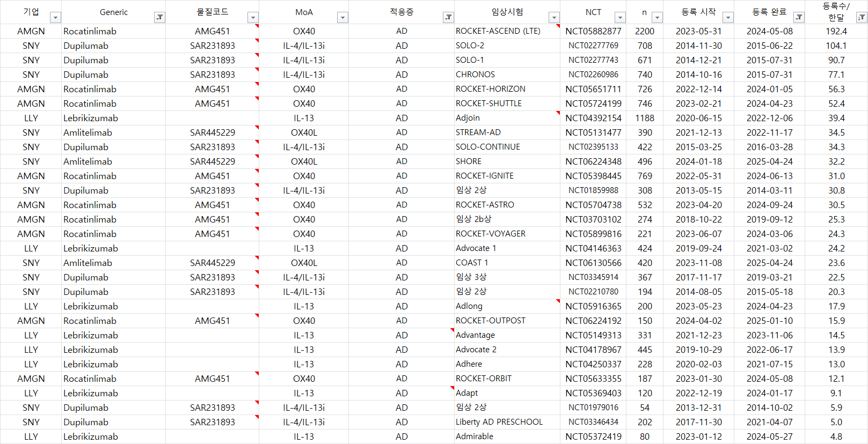868x444 pixels.
Task: Select the Adhere trial cell
Action: click(x=507, y=364)
